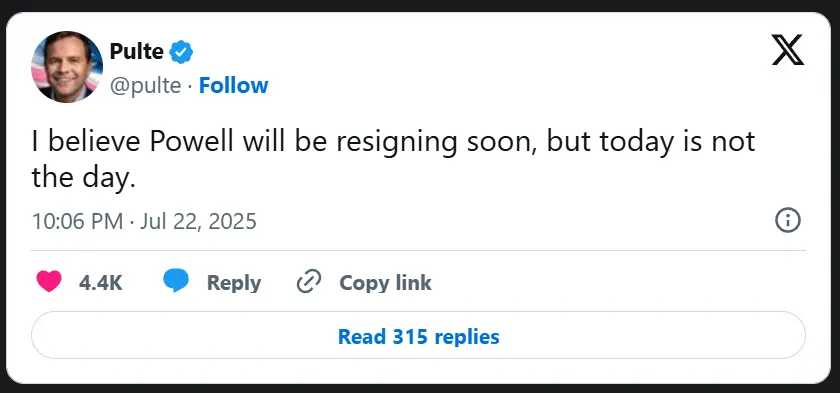Click the blue verified badge beside Pulte
Screen dimensions: 840x393
pos(181,52)
